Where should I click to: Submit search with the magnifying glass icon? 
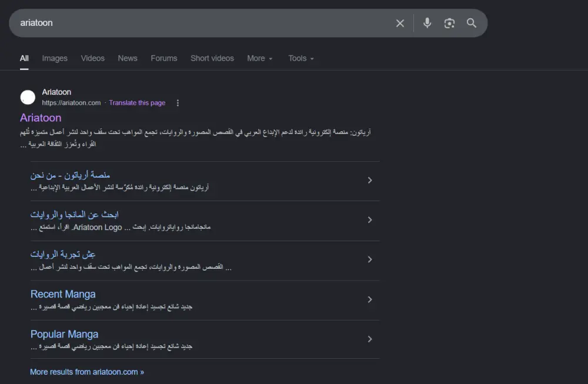472,23
